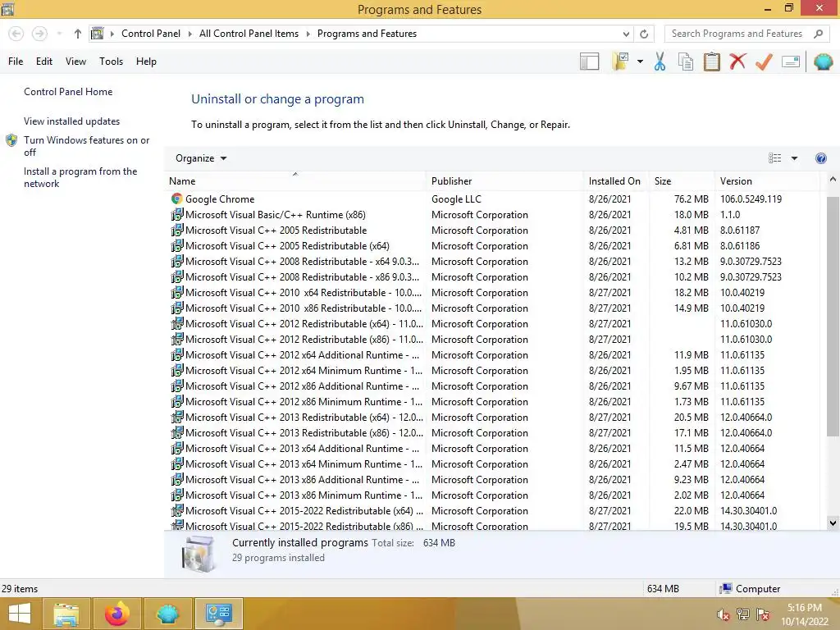The image size is (840, 630).
Task: Open the Edit menu
Action: (x=44, y=62)
